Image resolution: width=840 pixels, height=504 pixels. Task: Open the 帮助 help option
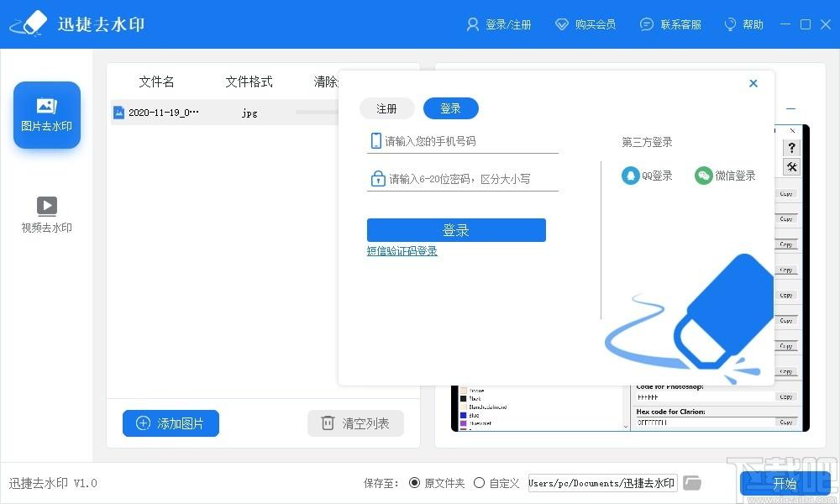pos(743,24)
